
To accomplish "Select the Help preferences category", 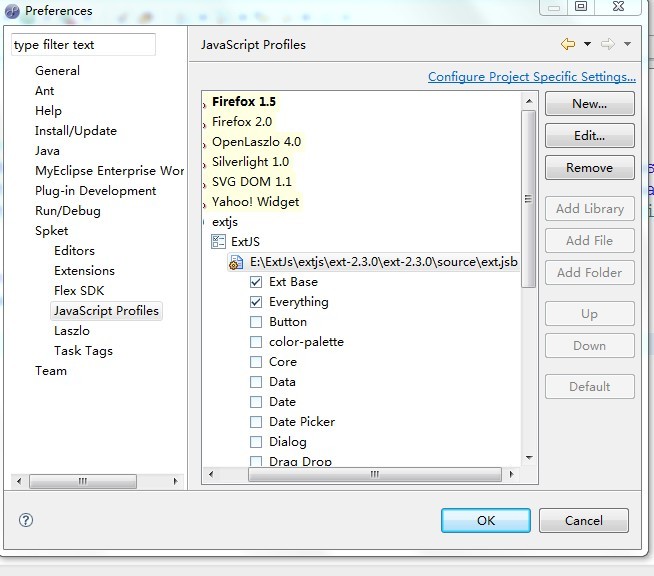I will tap(48, 111).
